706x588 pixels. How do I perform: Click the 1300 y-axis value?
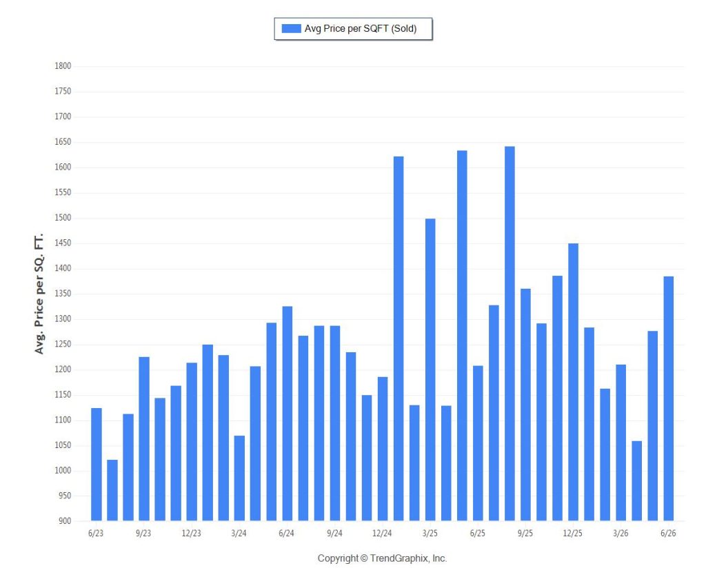tap(63, 318)
